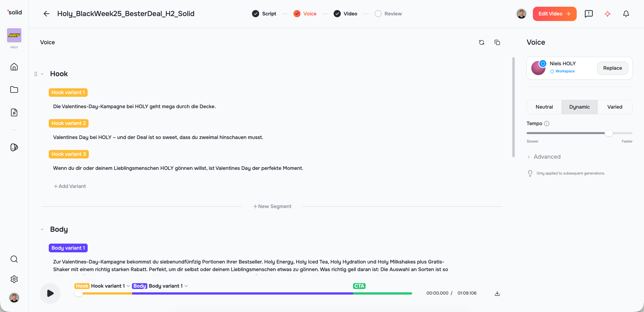
Task: Regenerate voice with the refresh icon
Action: [481, 42]
